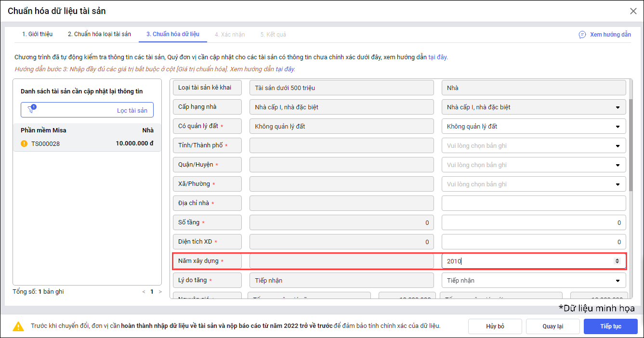Image resolution: width=644 pixels, height=338 pixels.
Task: Click the Địa chỉ nhà input field
Action: tap(534, 203)
